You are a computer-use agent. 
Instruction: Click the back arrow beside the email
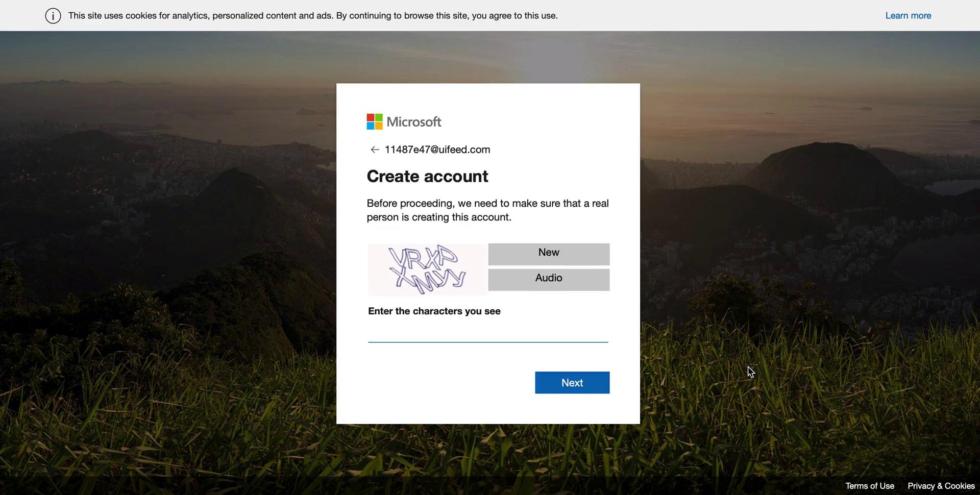tap(375, 150)
